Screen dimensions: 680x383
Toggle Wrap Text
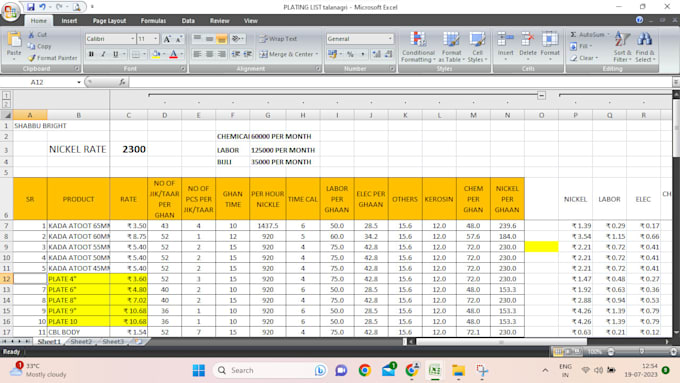[278, 39]
